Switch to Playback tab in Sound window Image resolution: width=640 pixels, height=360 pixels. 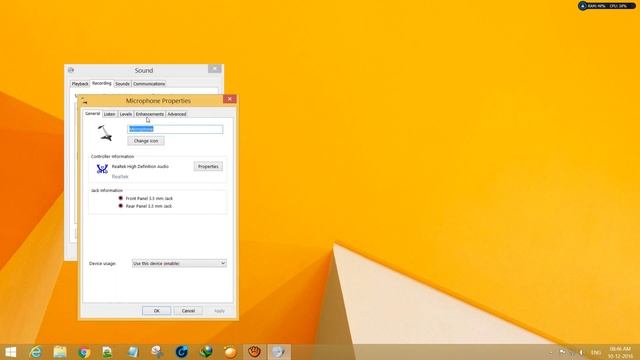point(80,84)
